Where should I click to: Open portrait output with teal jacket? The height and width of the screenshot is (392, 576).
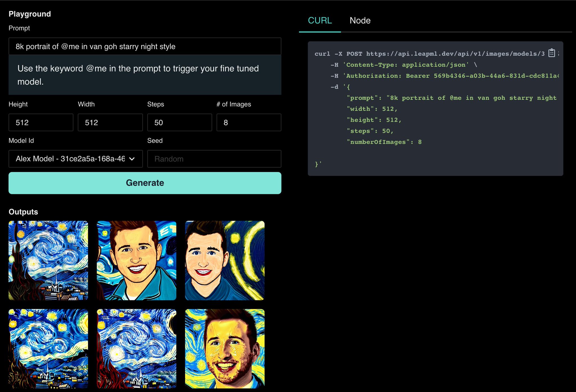(136, 260)
